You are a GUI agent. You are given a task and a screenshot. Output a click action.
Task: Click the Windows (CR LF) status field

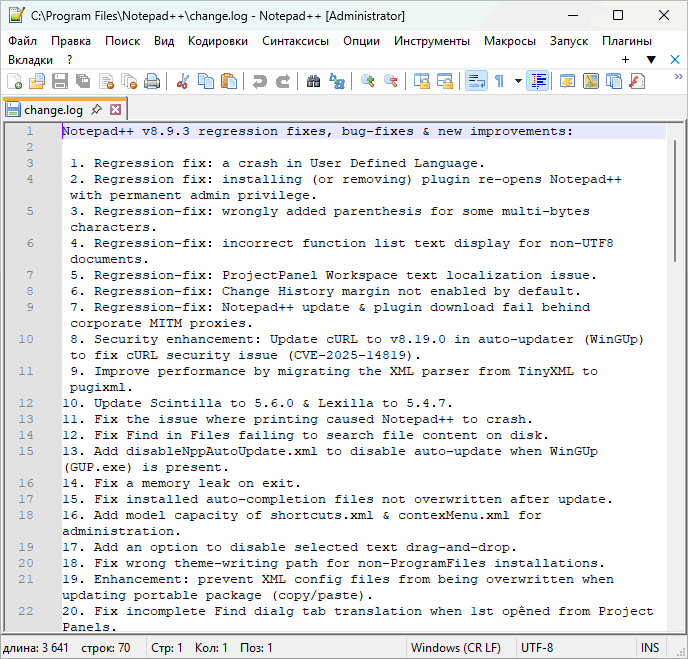coord(455,648)
